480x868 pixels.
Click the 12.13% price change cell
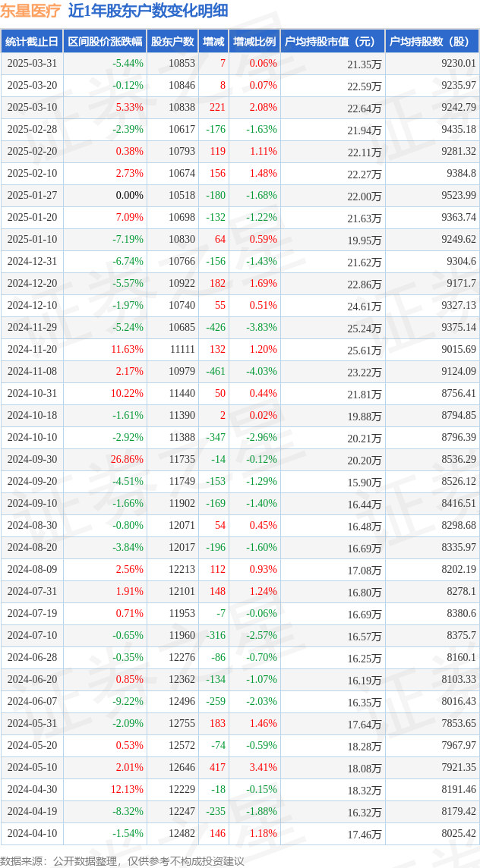point(128,789)
